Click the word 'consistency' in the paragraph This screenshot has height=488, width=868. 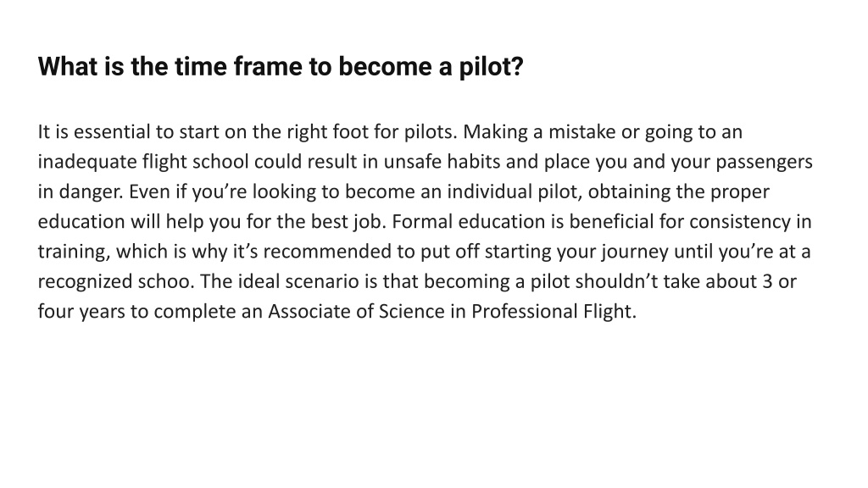point(740,223)
